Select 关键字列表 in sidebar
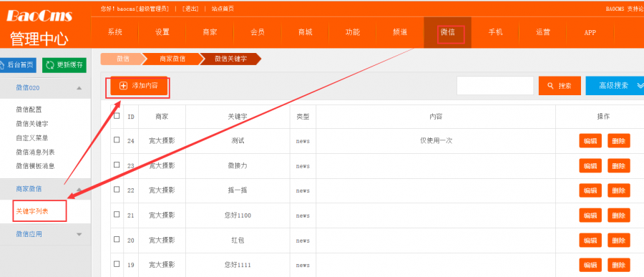 [32, 211]
